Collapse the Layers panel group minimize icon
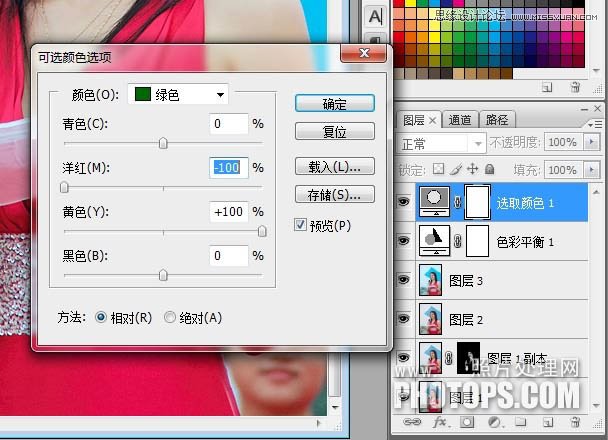 click(x=584, y=110)
